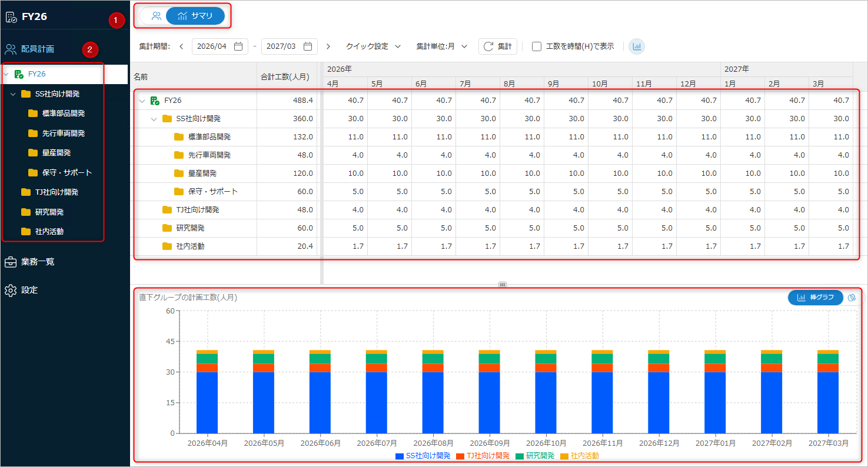Select the サマリ tab
This screenshot has height=467, width=868.
[x=195, y=16]
